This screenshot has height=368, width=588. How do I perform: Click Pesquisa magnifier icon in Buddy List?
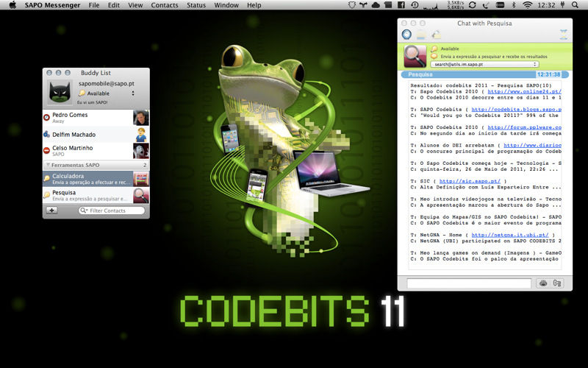coord(141,195)
